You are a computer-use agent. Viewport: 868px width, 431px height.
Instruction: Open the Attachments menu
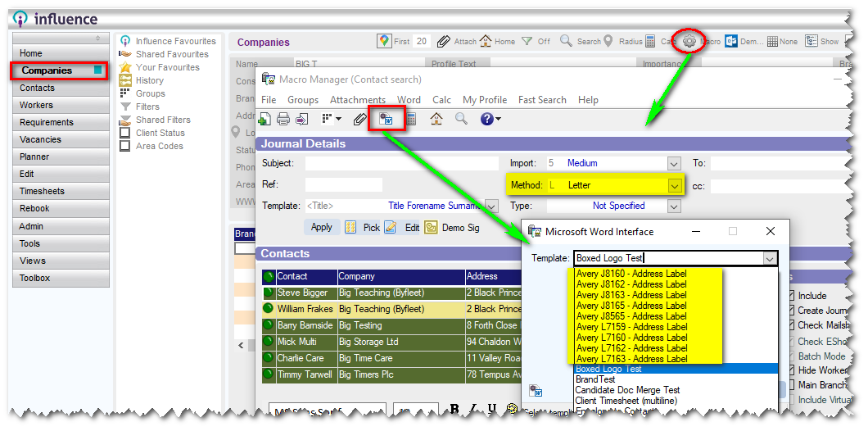pos(358,100)
